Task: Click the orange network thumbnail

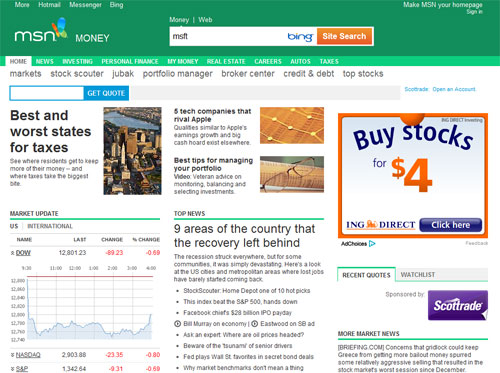Action: [x=292, y=125]
